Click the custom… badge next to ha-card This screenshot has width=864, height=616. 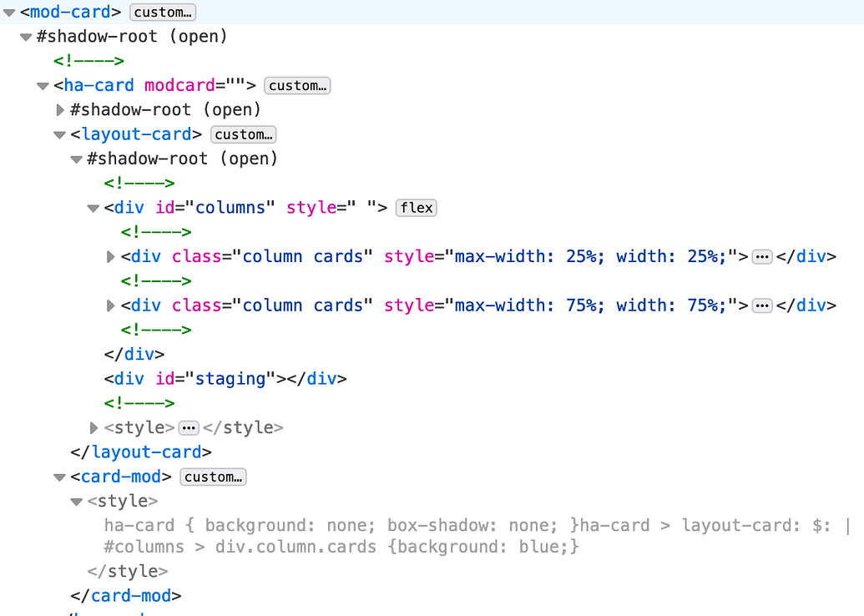pos(297,85)
